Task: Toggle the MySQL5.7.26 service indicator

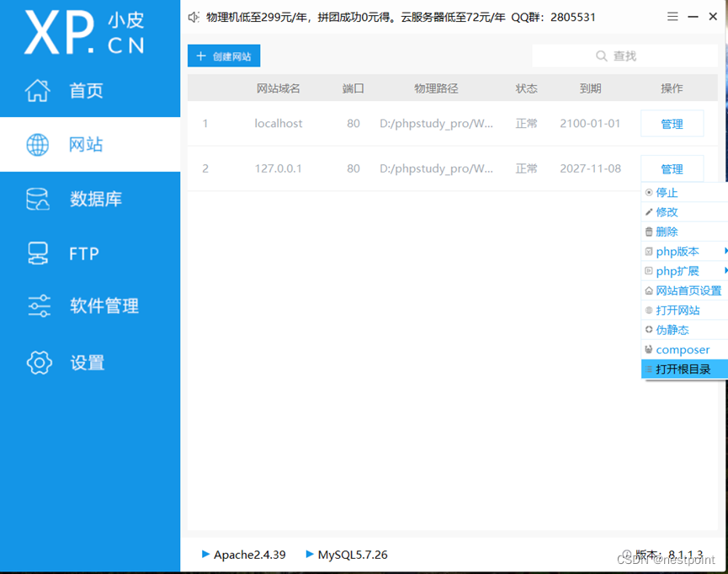Action: [310, 555]
